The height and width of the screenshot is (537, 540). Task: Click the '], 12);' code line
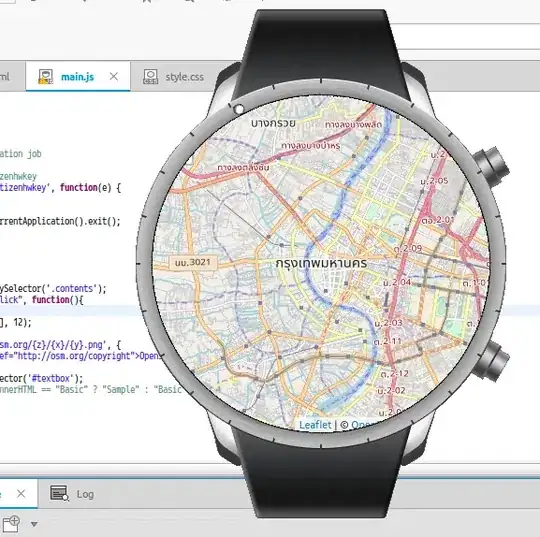pos(15,322)
